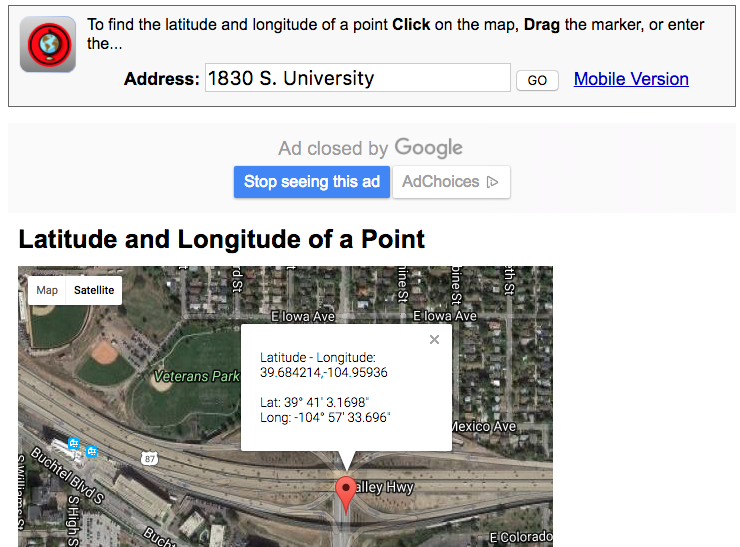Click the Google logo in ad notice
The image size is (740, 547).
428,148
